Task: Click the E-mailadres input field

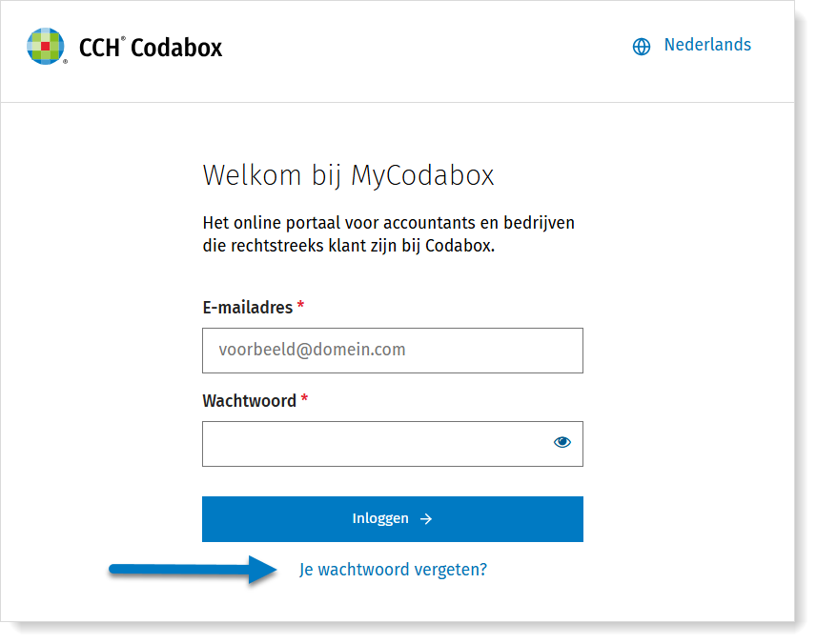Action: [x=393, y=351]
